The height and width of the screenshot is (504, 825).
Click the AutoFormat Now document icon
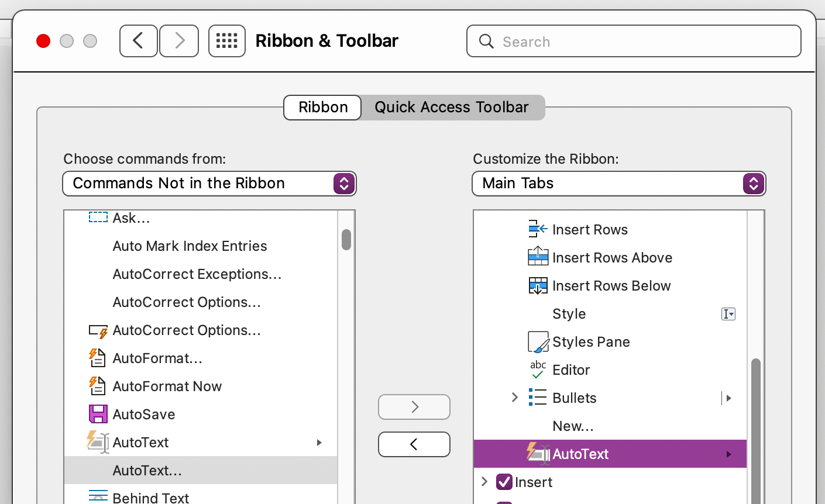click(97, 386)
